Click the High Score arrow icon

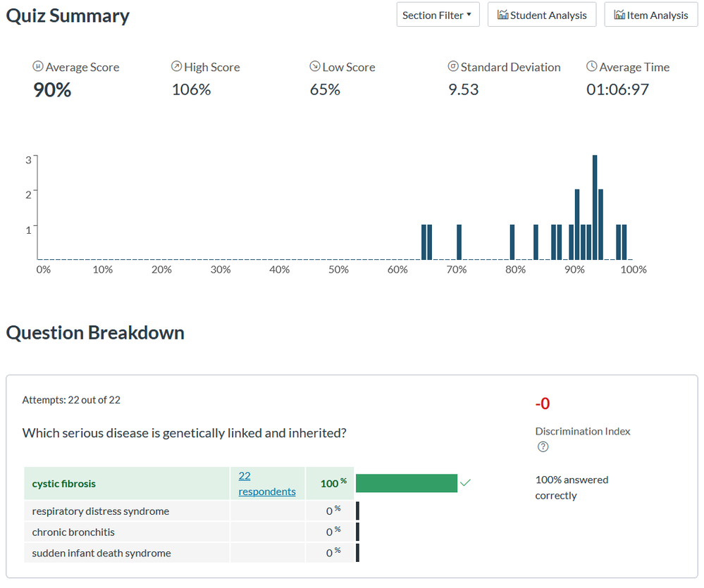coord(176,67)
